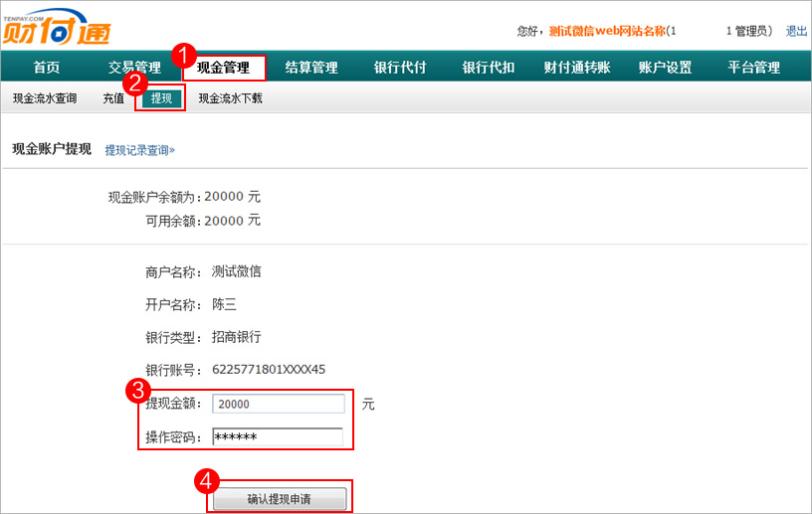Select the 现金流水下载 submenu item

(x=231, y=98)
